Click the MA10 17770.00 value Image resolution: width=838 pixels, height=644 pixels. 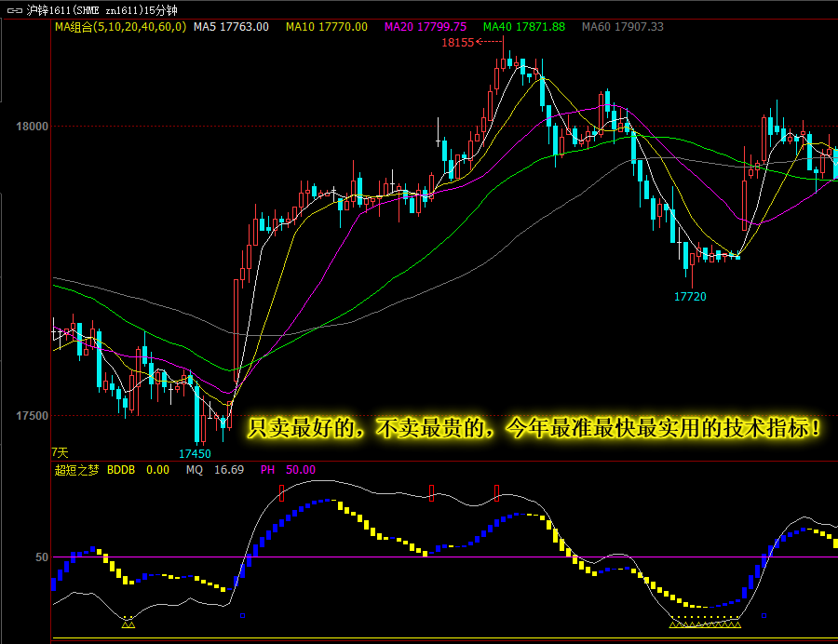pyautogui.click(x=327, y=27)
